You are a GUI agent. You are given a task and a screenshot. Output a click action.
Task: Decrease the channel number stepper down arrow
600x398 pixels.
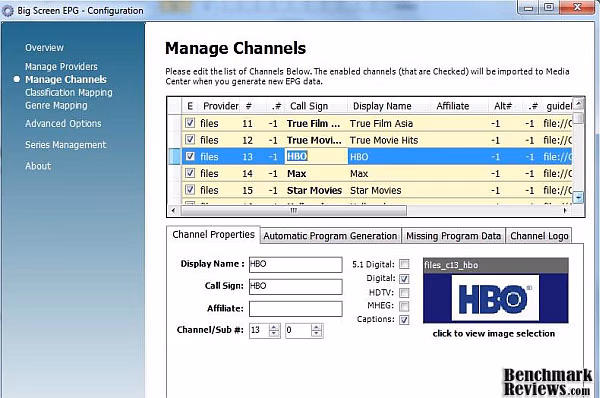(x=274, y=334)
